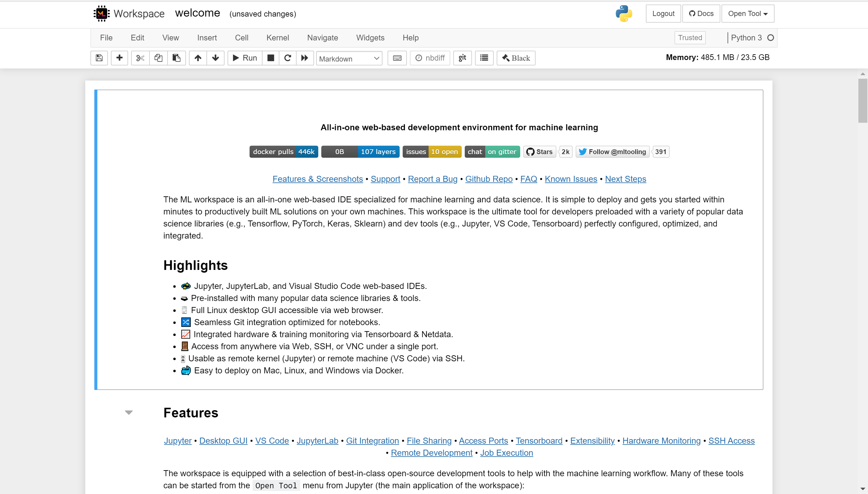The width and height of the screenshot is (868, 494).
Task: Open the Edit menu
Action: 137,38
